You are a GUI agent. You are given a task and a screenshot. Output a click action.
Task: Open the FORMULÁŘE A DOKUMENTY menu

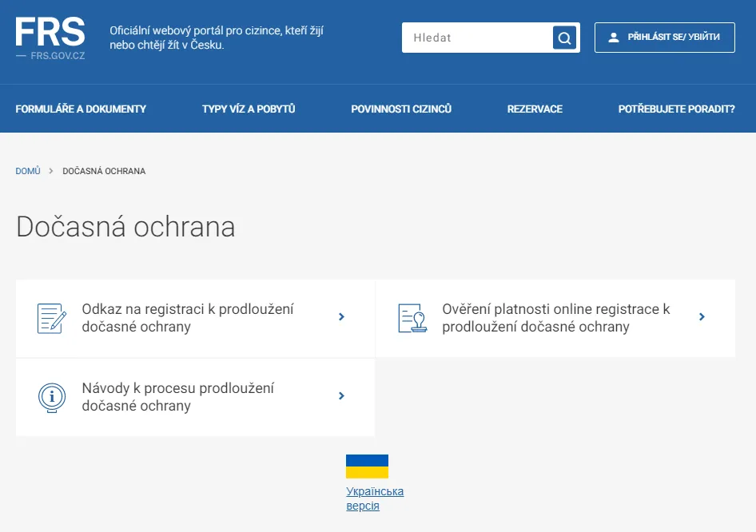click(x=81, y=109)
